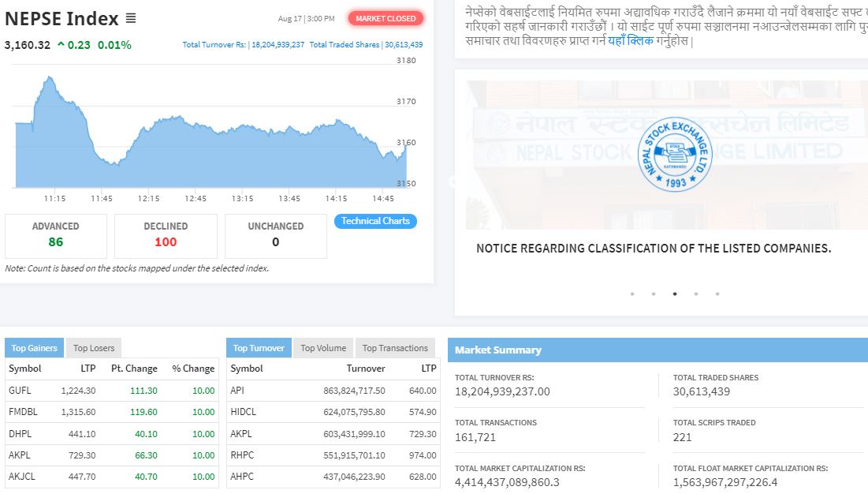Click the DHPL symbol in Top Gainers
This screenshot has width=868, height=494.
(20, 434)
